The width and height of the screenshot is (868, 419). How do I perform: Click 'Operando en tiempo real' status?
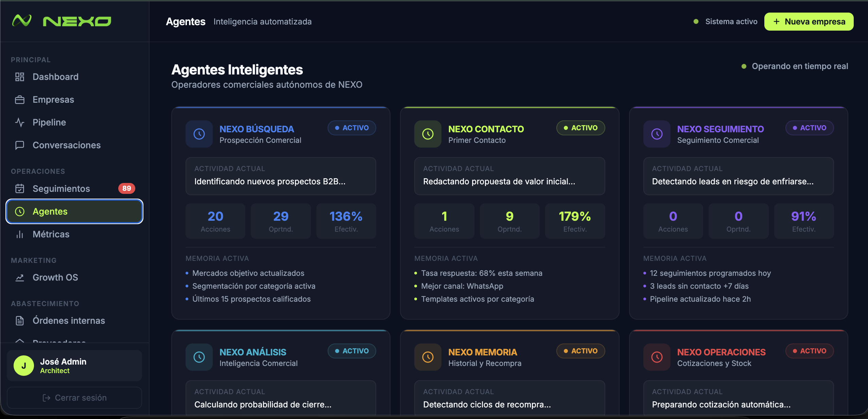pyautogui.click(x=795, y=66)
